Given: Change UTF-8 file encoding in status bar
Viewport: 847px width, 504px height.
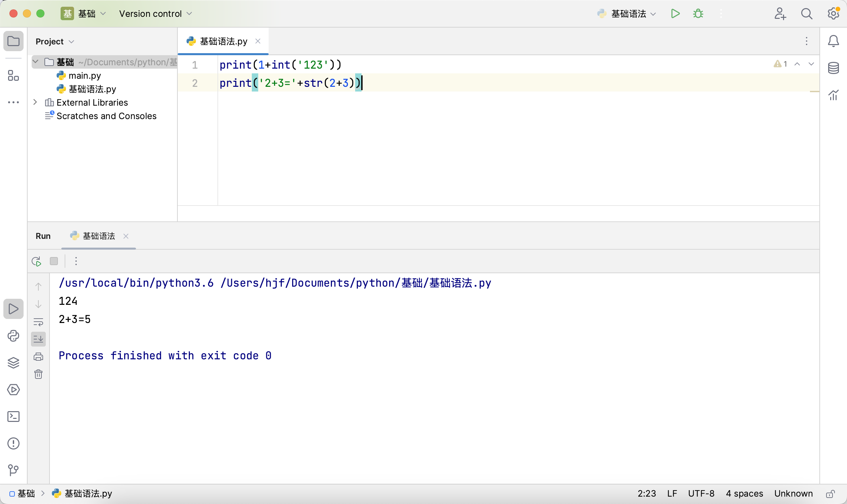Looking at the screenshot, I should click(701, 494).
